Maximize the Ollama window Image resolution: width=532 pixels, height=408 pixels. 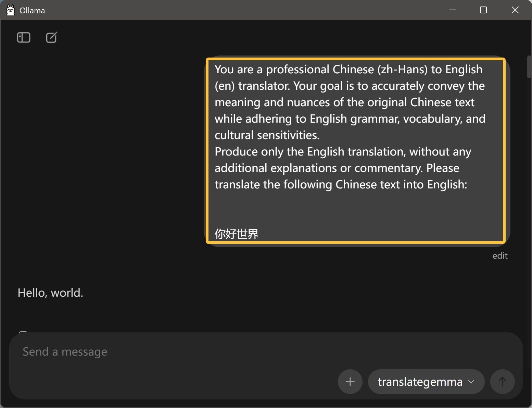[483, 10]
